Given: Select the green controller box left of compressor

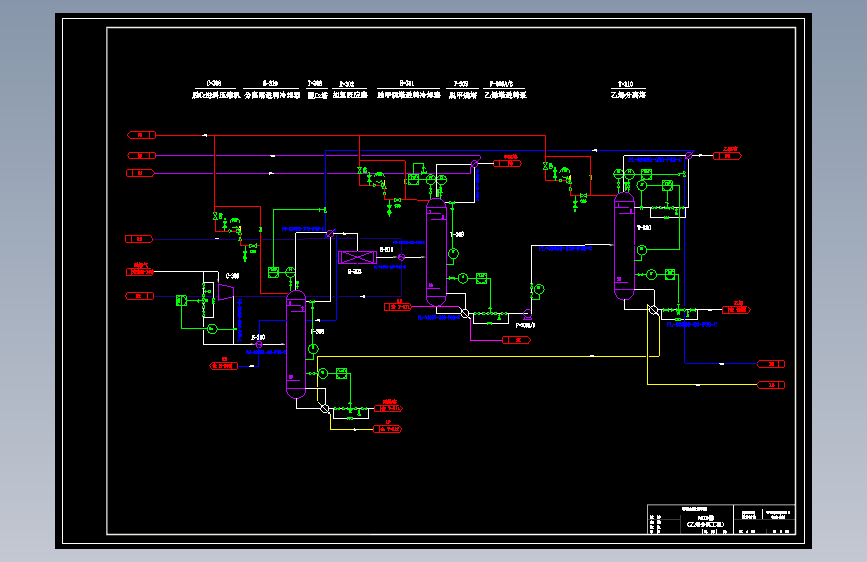Looking at the screenshot, I should click(181, 300).
